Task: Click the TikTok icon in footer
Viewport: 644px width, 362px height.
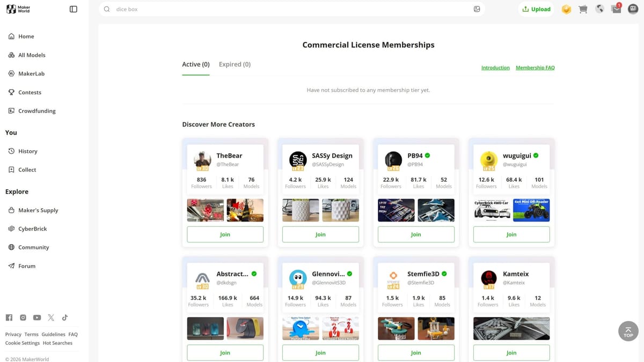Action: click(x=65, y=317)
